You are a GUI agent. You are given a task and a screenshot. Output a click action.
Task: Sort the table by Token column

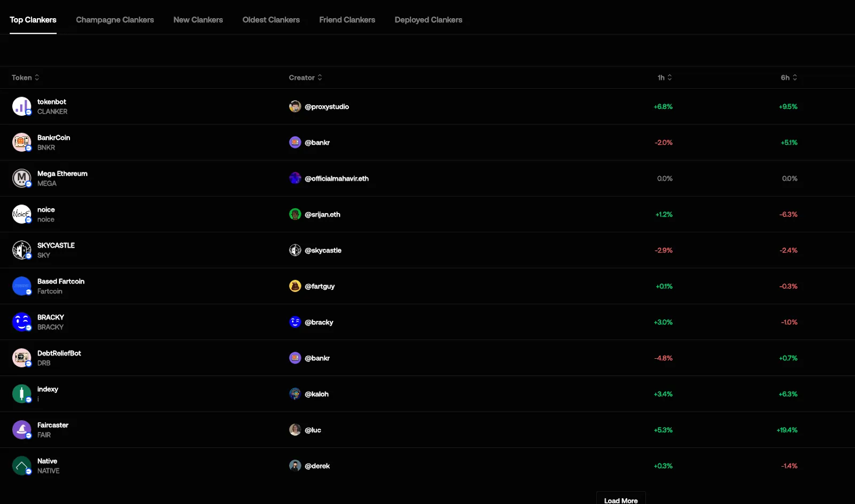[26, 77]
